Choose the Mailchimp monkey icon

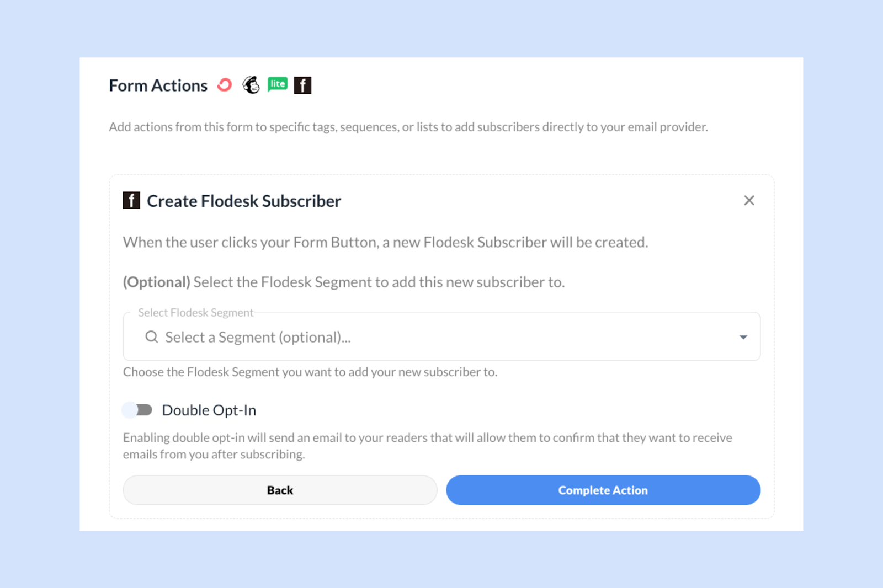coord(251,85)
